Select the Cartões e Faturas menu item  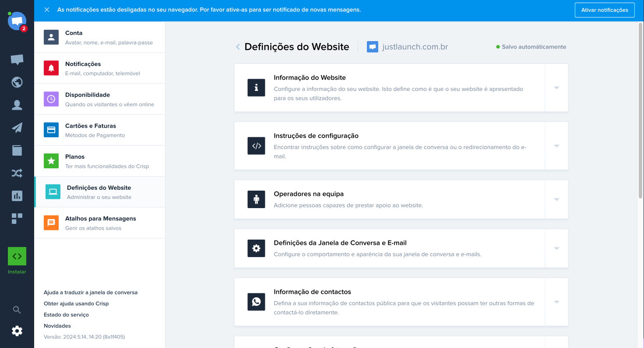100,130
